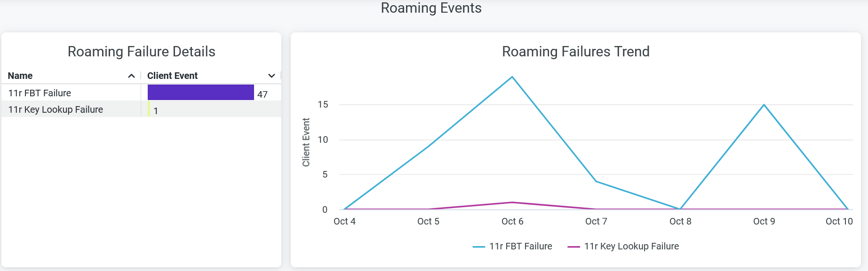868x271 pixels.
Task: Click the small yellow-green bar showing 1 event
Action: (149, 109)
